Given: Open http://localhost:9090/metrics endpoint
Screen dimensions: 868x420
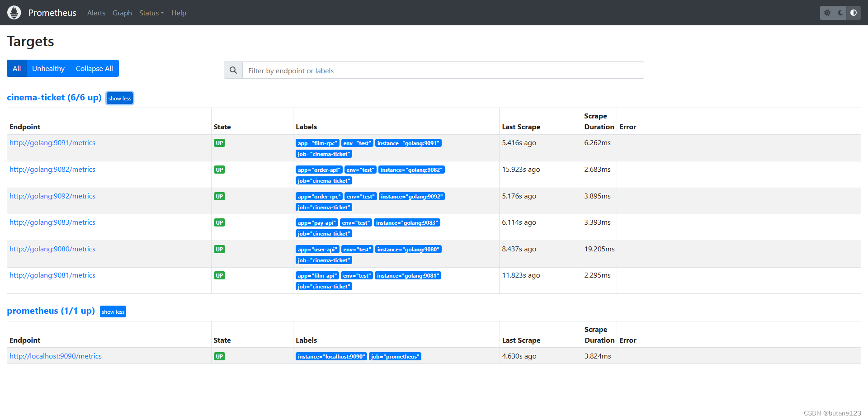Looking at the screenshot, I should click(56, 356).
